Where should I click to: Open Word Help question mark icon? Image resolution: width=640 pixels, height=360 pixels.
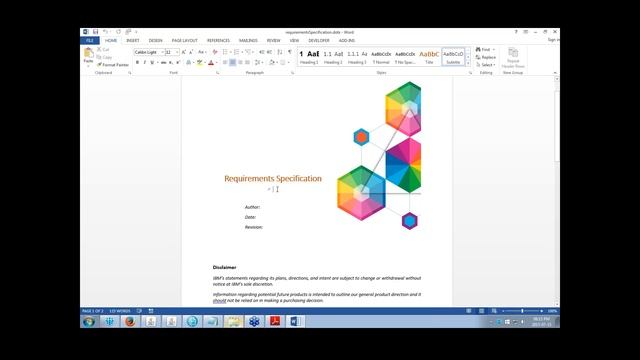pyautogui.click(x=516, y=32)
